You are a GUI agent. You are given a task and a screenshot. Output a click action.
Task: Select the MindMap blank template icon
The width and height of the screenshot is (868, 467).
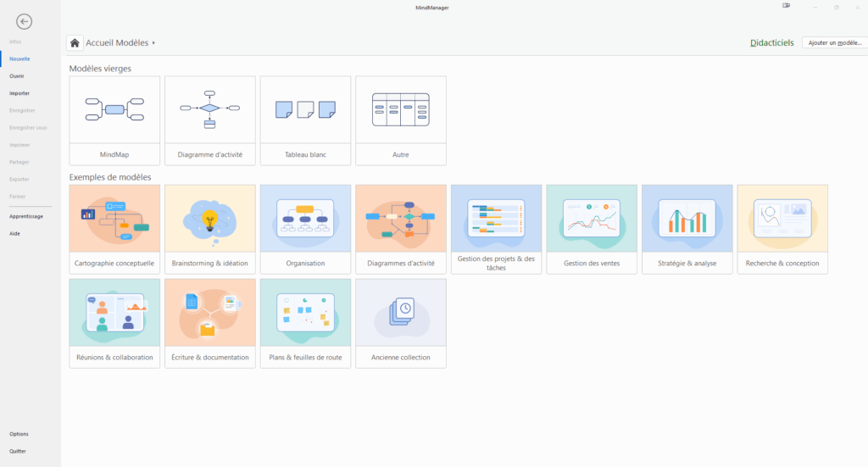point(114,109)
